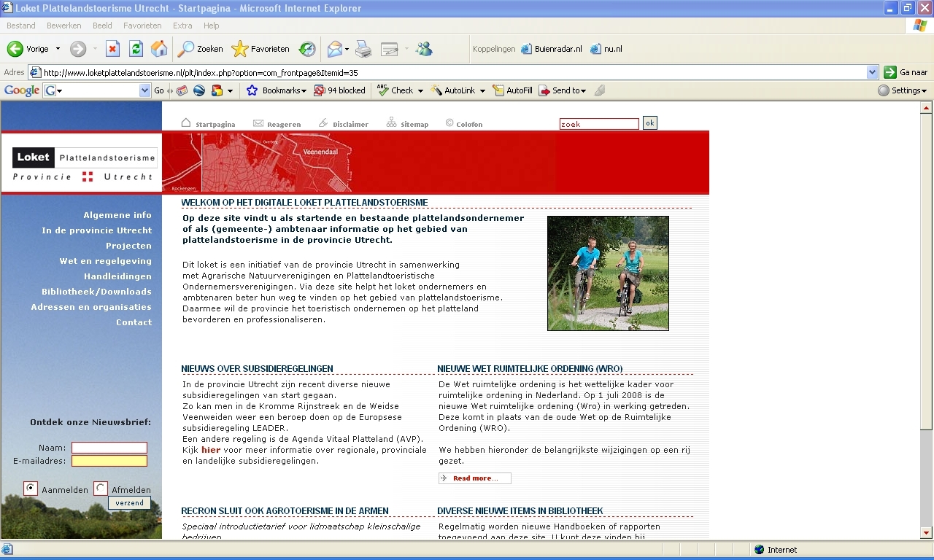Click the Naam newsletter field
Viewport: 934px width, 560px height.
tap(109, 448)
